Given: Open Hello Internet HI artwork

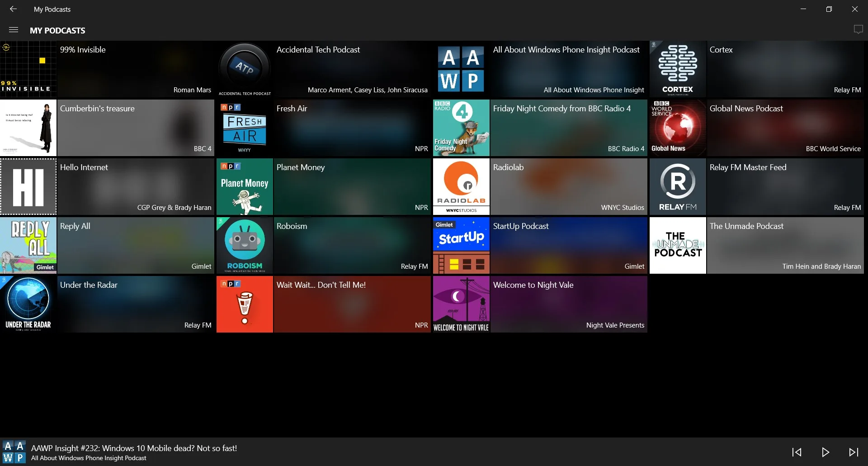Looking at the screenshot, I should [x=28, y=187].
